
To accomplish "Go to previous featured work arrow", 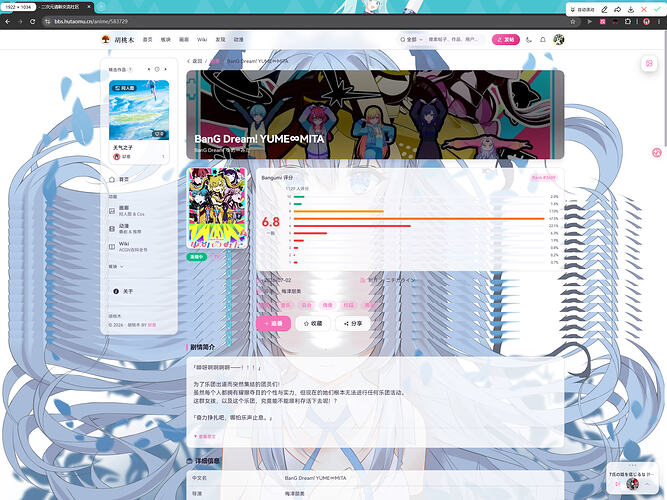I will pyautogui.click(x=148, y=69).
